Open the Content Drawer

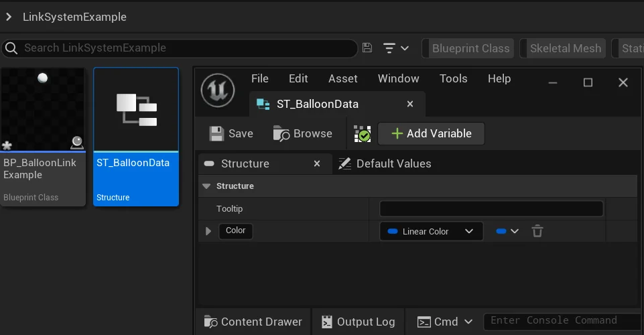(x=253, y=322)
